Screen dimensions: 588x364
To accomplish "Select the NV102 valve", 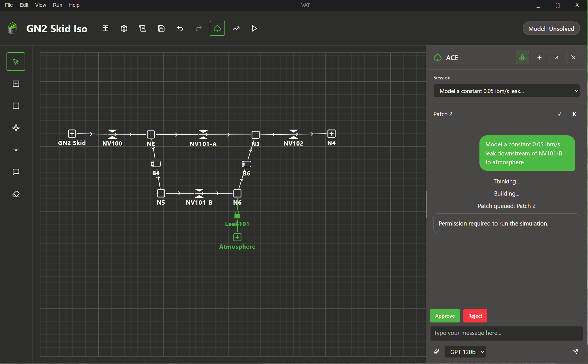I will 293,134.
